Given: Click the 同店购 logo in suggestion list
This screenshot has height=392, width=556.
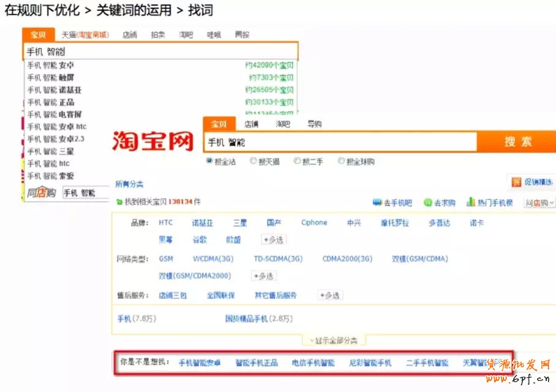Looking at the screenshot, I should pyautogui.click(x=42, y=193).
